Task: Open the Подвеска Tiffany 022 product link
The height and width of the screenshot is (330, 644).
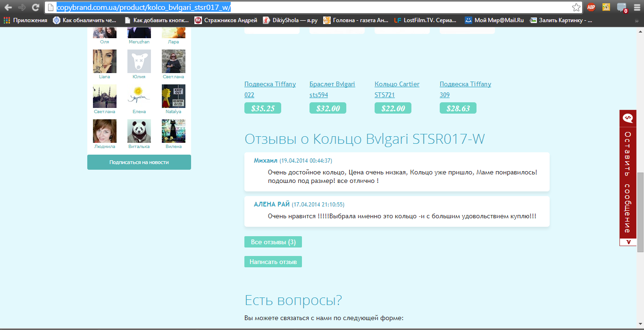Action: (270, 90)
